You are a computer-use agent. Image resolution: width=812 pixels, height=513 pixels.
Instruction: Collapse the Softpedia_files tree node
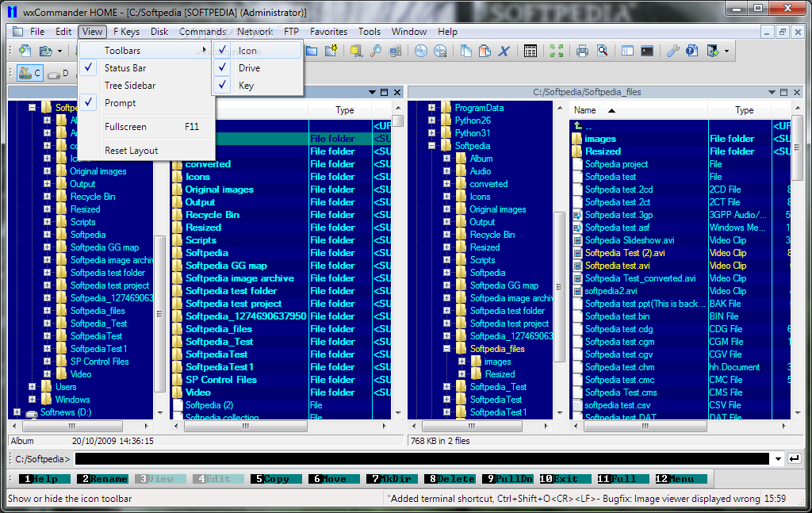(x=446, y=349)
